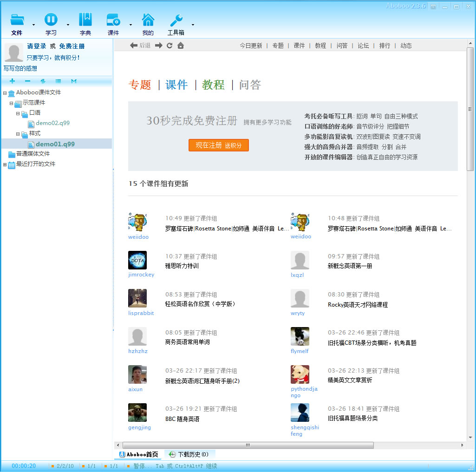Click the 请登录 login link
This screenshot has width=476, height=472.
coord(37,46)
